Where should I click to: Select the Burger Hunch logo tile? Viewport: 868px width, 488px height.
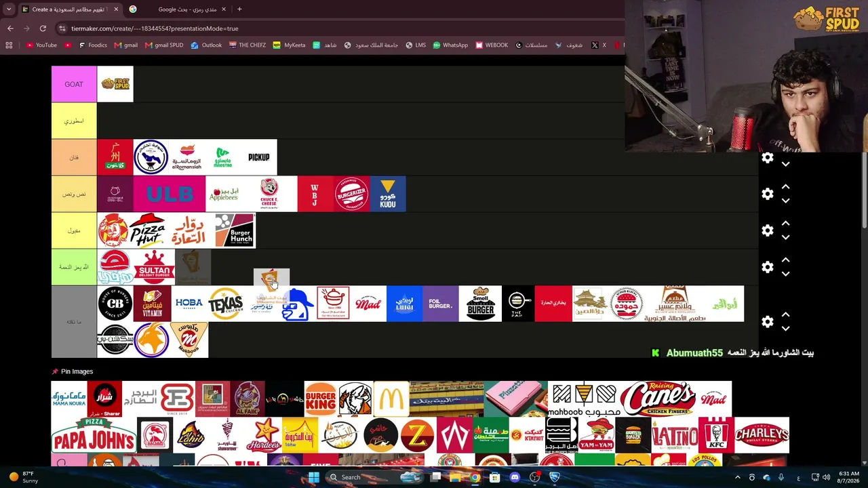235,230
